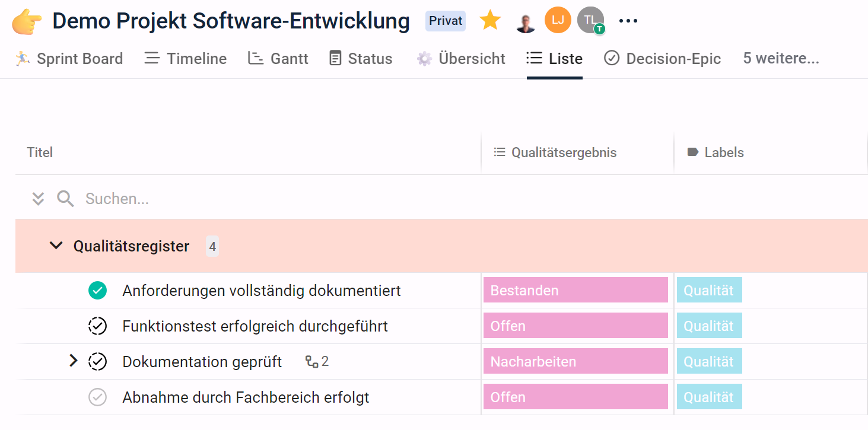868x430 pixels.
Task: Toggle status circle of Funktionstest erfolgreich durchgeführt
Action: pyautogui.click(x=97, y=326)
